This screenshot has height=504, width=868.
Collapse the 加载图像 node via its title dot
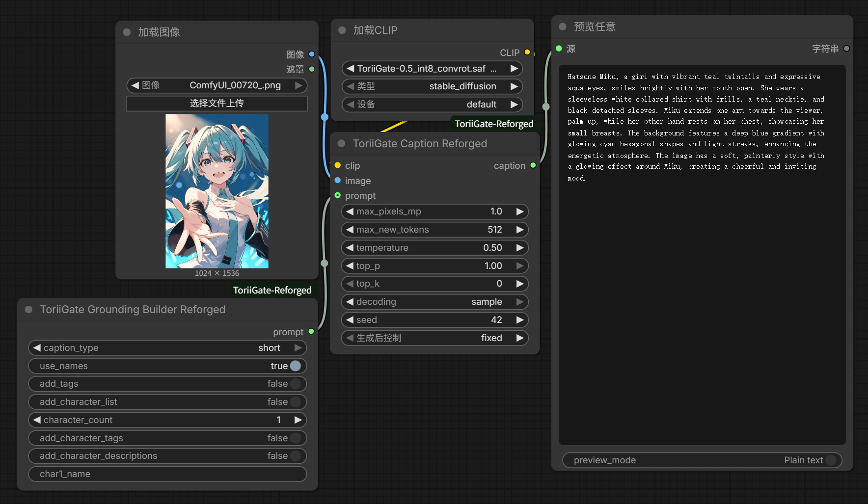[127, 32]
